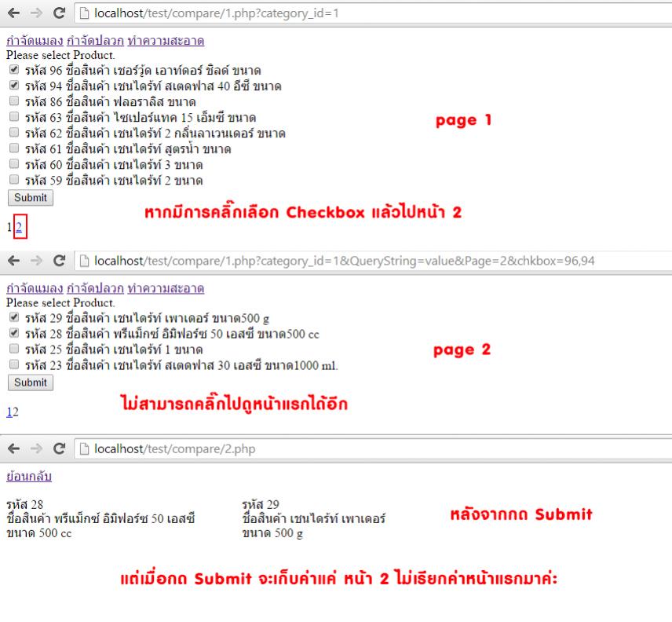
Task: Click the 'Please select Product.' text on page 1
Action: [x=60, y=55]
